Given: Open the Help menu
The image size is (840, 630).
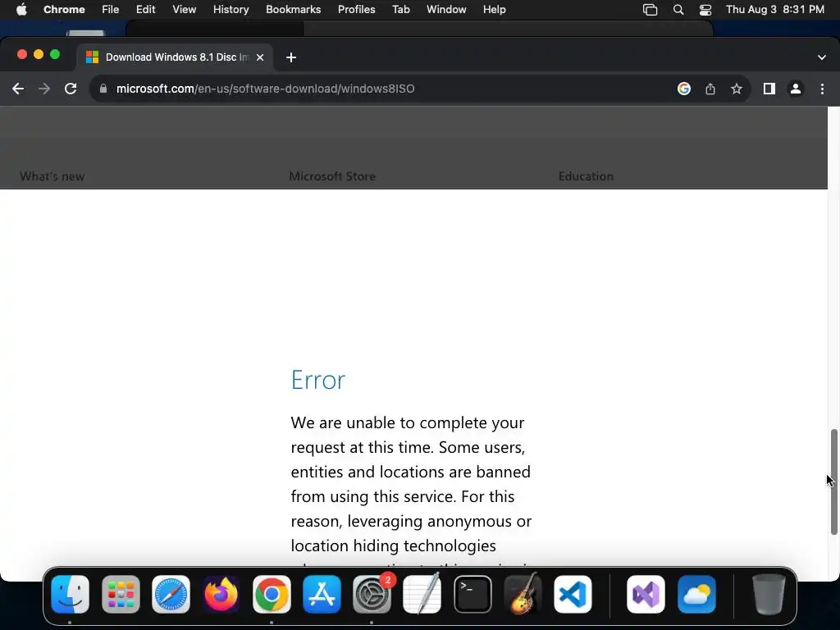Looking at the screenshot, I should 494,9.
